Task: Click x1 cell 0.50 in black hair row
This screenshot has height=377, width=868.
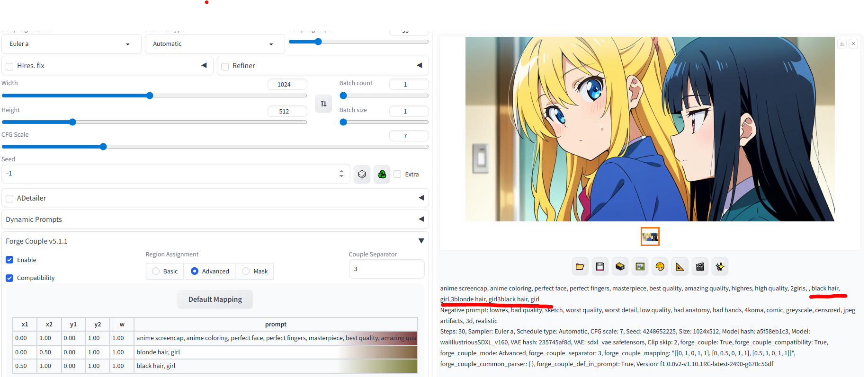Action: (25, 366)
